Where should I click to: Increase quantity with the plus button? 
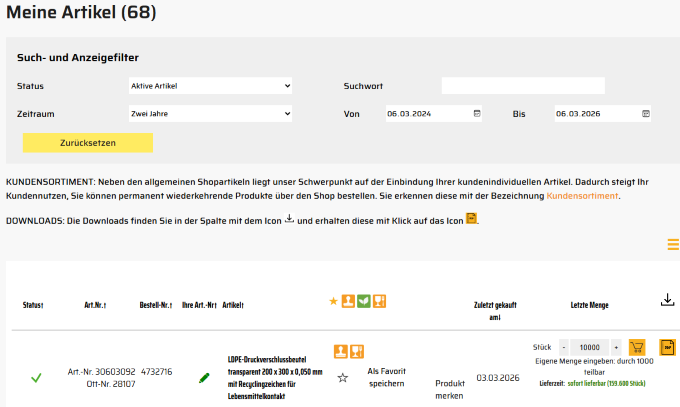pyautogui.click(x=616, y=346)
